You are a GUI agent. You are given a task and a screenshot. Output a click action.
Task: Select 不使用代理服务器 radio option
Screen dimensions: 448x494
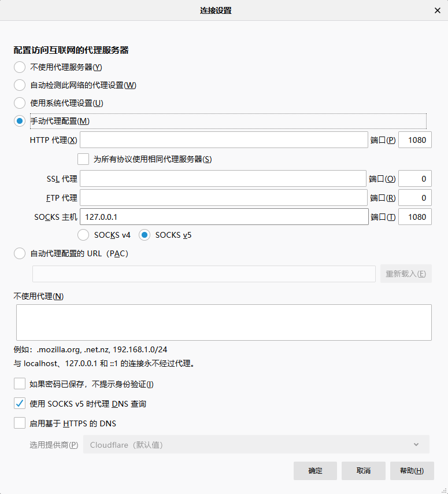point(20,67)
